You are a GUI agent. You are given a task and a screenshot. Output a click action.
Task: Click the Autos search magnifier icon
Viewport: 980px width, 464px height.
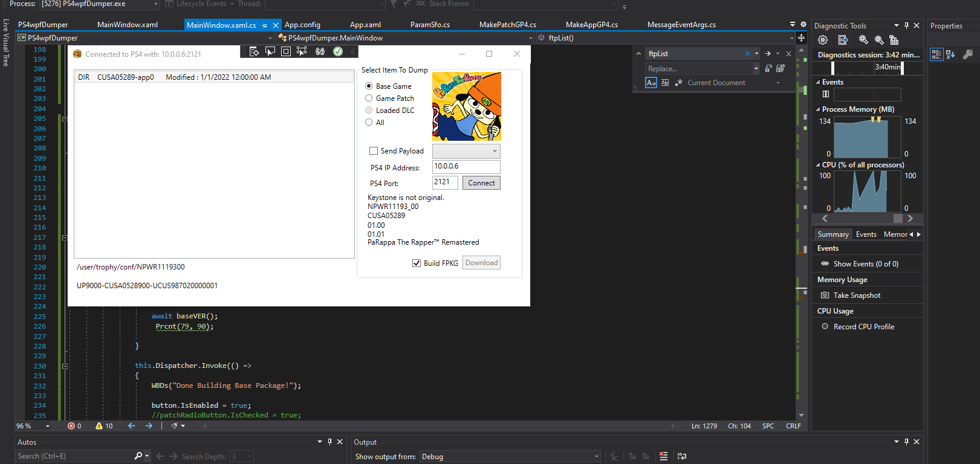click(x=138, y=456)
